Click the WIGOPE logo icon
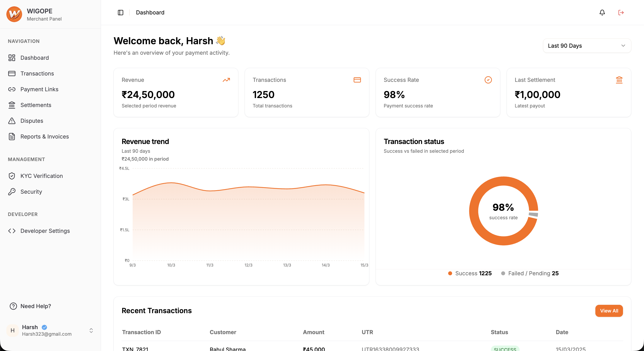This screenshot has width=644, height=351. tap(14, 14)
